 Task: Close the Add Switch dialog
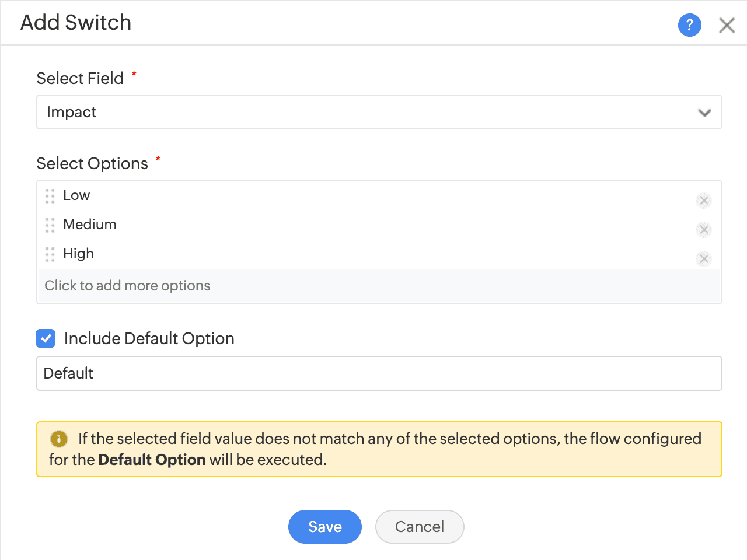(727, 25)
